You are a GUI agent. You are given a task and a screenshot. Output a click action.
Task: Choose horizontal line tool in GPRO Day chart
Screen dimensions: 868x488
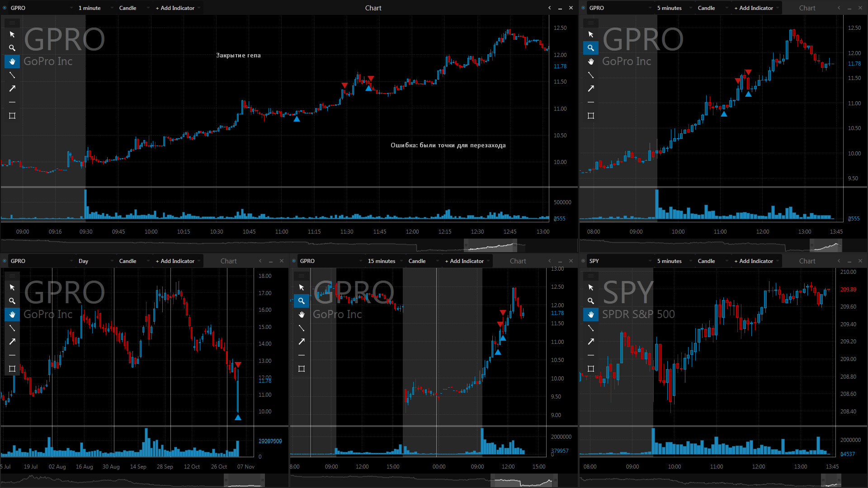[x=12, y=355]
